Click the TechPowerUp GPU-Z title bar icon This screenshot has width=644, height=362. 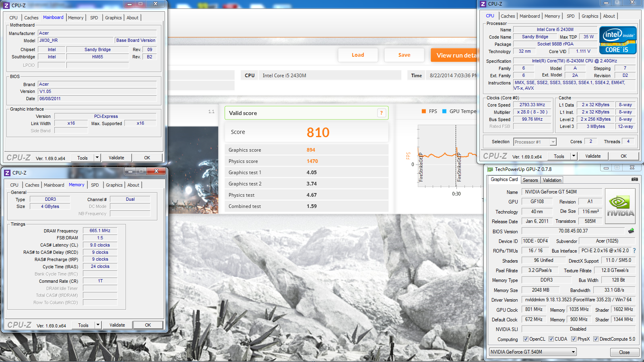(490, 169)
